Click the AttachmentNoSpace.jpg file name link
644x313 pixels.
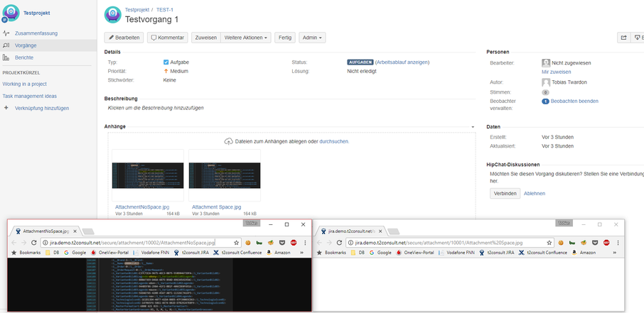pos(142,207)
